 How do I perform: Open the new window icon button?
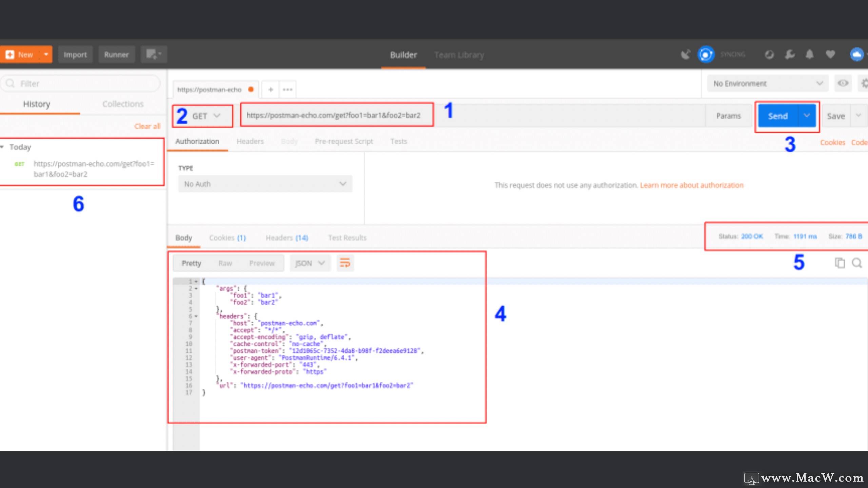154,54
